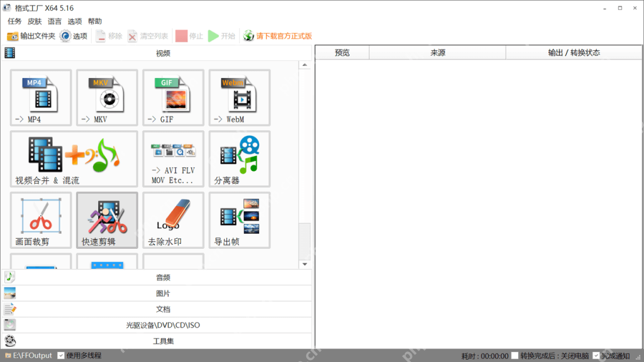The width and height of the screenshot is (644, 362).
Task: Select the 导出帧 export frames tool
Action: [239, 220]
